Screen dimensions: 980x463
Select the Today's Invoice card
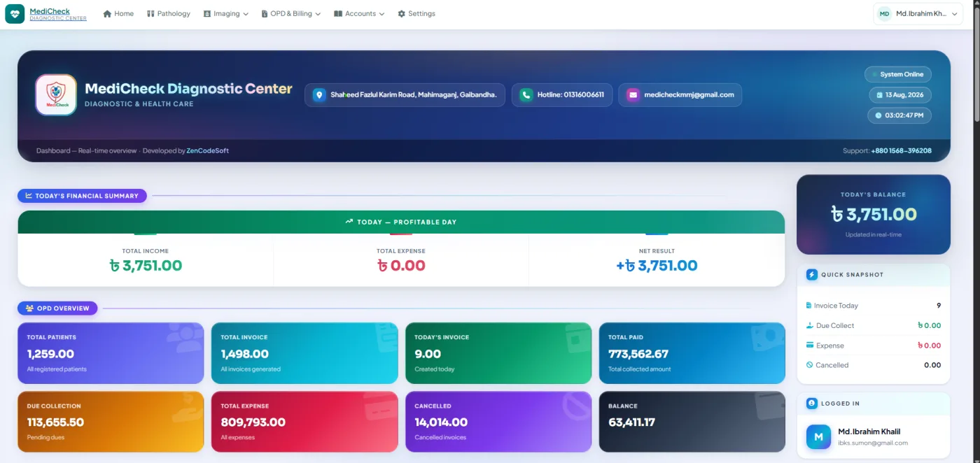[498, 353]
